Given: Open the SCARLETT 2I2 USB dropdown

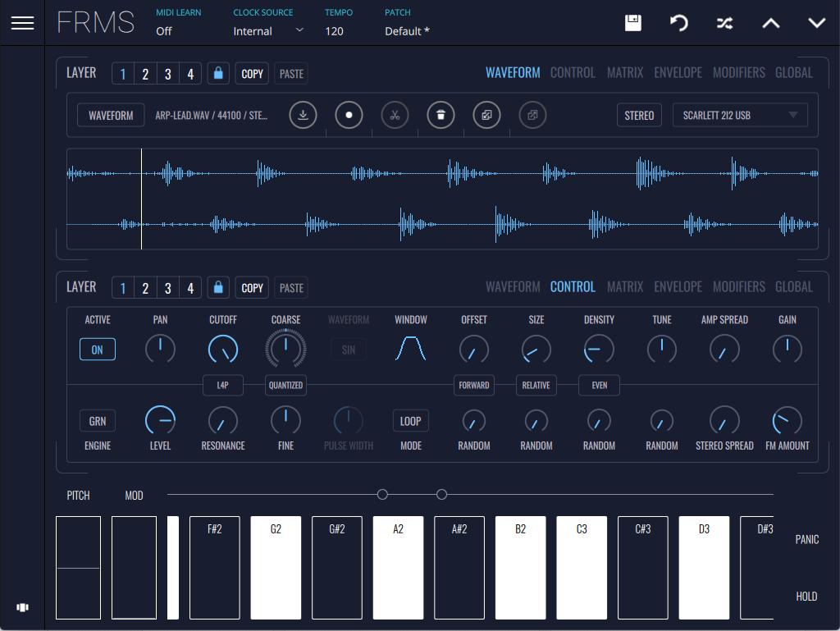Looking at the screenshot, I should tap(739, 115).
